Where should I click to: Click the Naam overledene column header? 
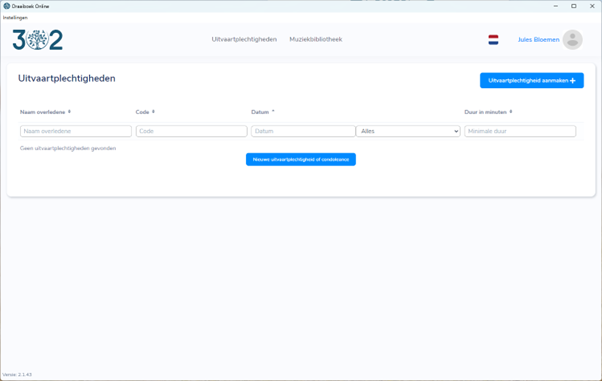pyautogui.click(x=43, y=112)
